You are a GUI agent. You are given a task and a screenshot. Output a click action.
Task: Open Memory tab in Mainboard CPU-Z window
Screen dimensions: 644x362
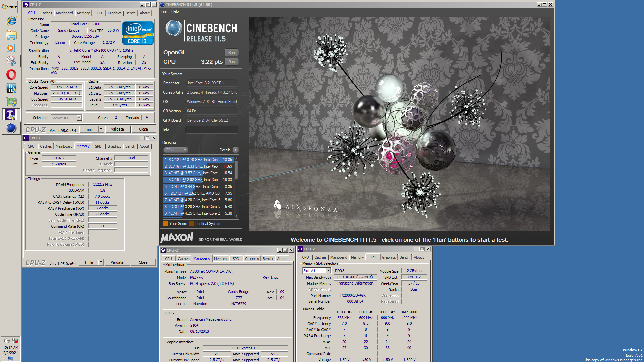(x=220, y=259)
